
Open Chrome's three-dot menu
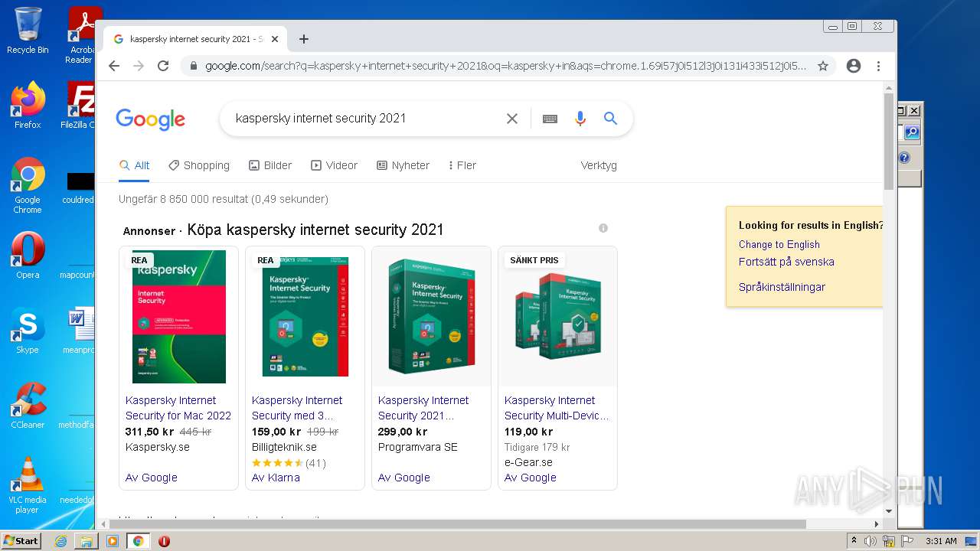click(878, 66)
